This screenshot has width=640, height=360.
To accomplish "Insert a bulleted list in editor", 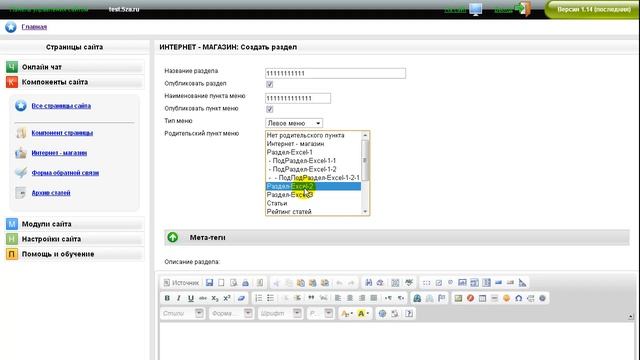I will click(270, 298).
